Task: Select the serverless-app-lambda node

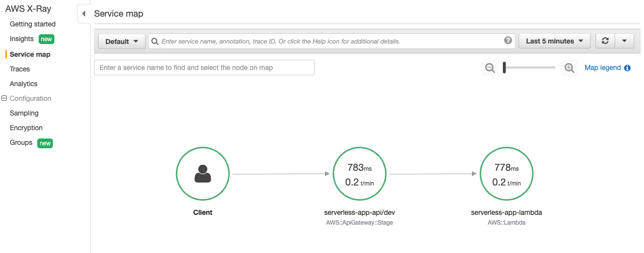Action: click(x=506, y=173)
